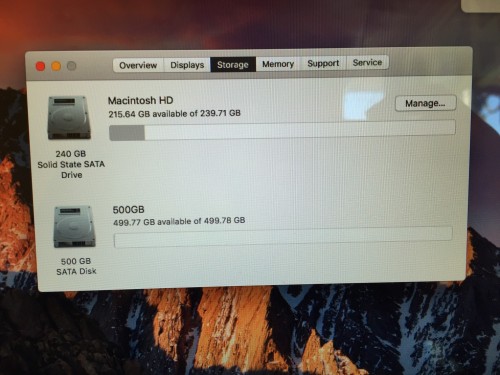This screenshot has width=500, height=375.
Task: Click the 500 GB SATA Disk label
Action: (76, 266)
